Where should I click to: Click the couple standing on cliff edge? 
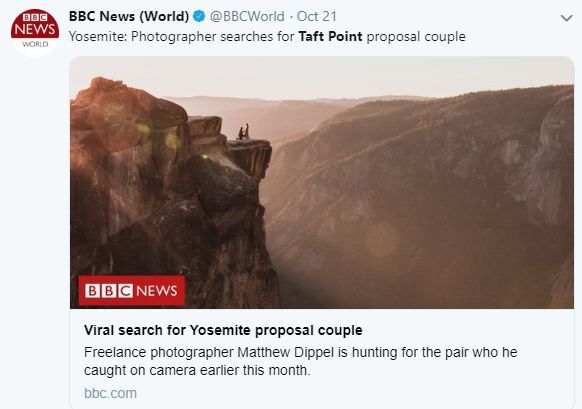coord(243,132)
